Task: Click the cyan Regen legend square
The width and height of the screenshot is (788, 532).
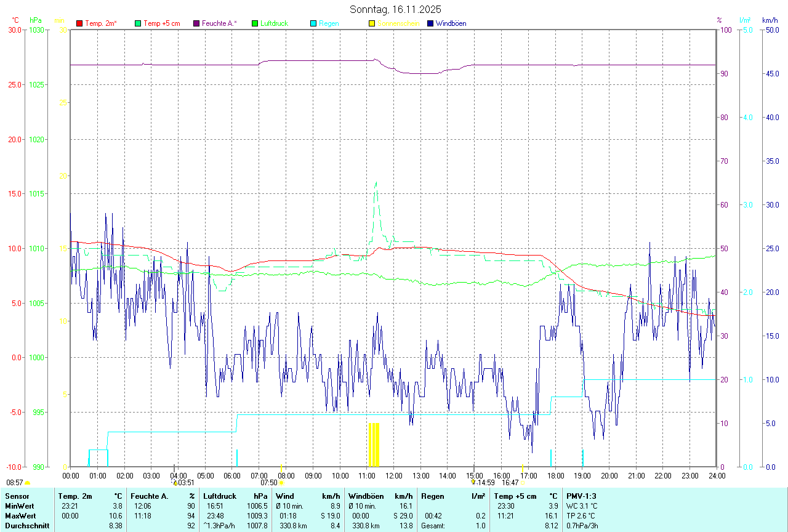Action: tap(313, 23)
